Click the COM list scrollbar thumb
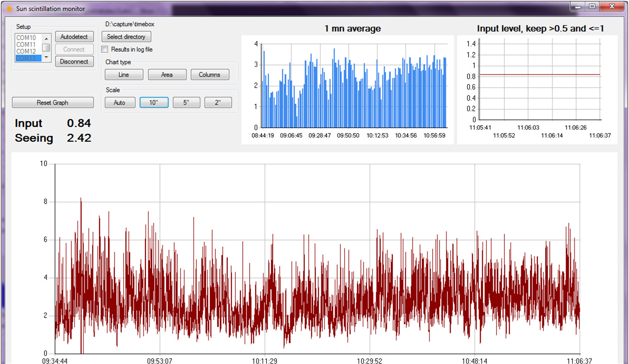629x364 pixels. (x=46, y=48)
